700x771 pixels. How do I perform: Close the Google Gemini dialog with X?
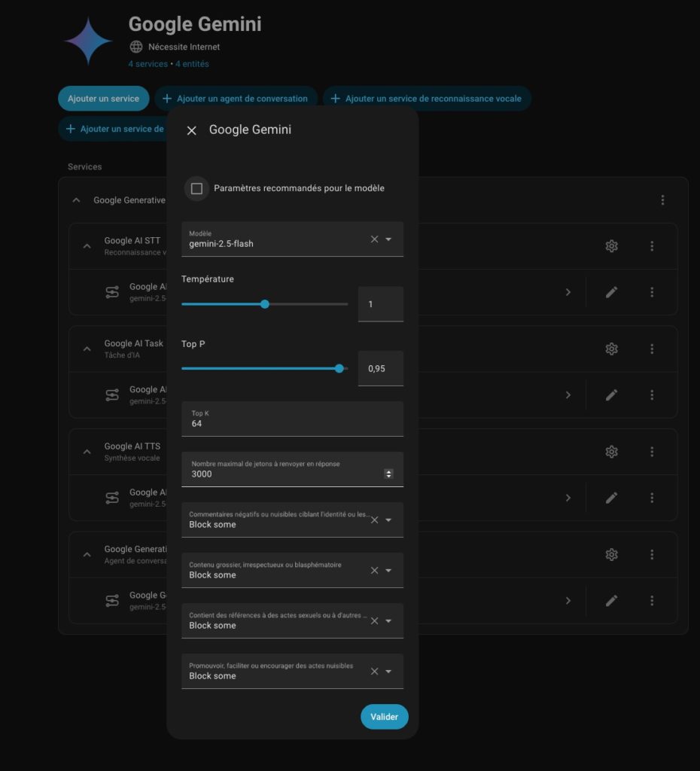[191, 130]
